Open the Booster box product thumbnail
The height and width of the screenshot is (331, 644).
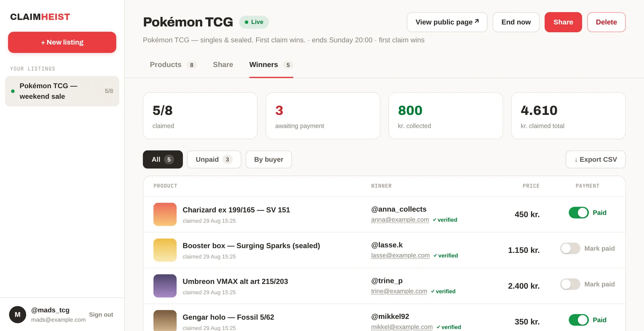tap(165, 250)
